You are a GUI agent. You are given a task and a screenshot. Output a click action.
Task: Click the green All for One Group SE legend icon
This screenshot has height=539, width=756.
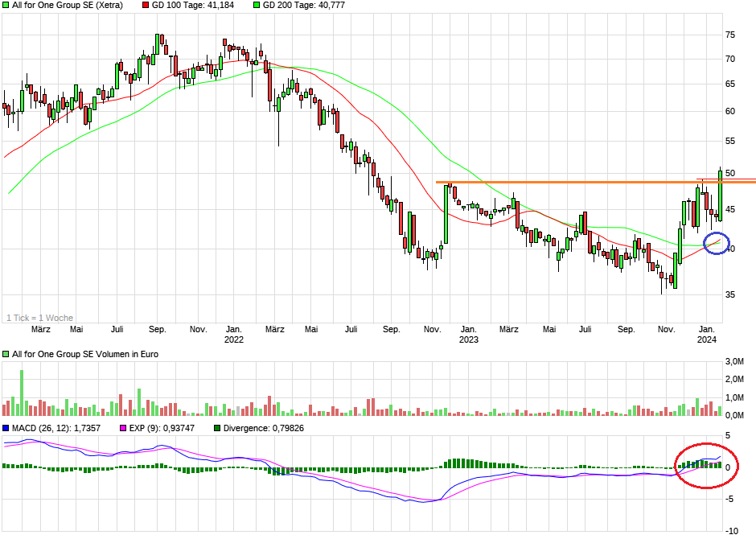(7, 6)
